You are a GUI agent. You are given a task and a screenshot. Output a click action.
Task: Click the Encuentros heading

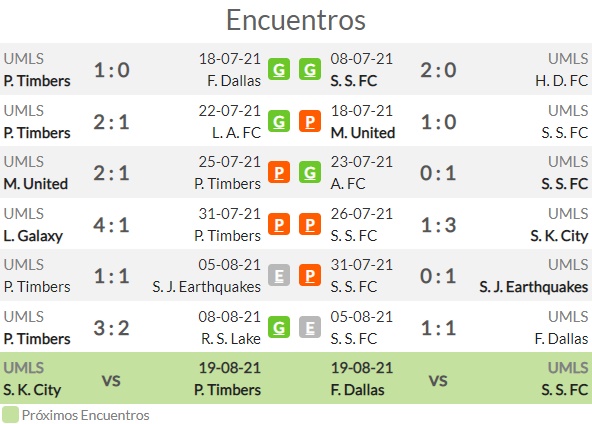[x=296, y=20]
